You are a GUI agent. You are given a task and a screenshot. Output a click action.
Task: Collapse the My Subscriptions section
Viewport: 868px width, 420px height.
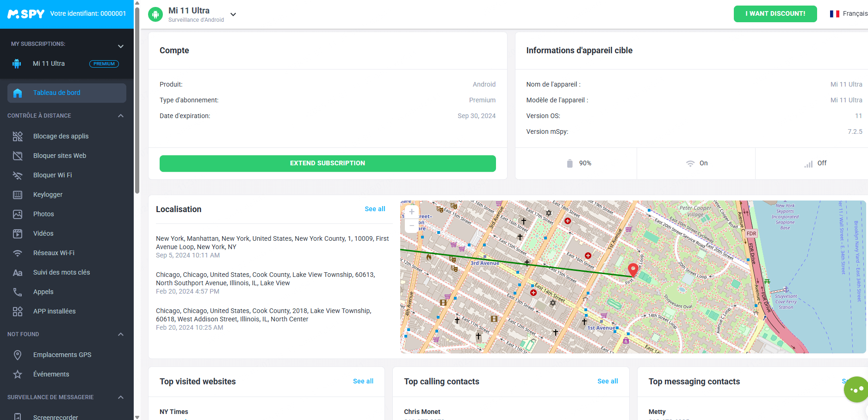[x=121, y=46]
